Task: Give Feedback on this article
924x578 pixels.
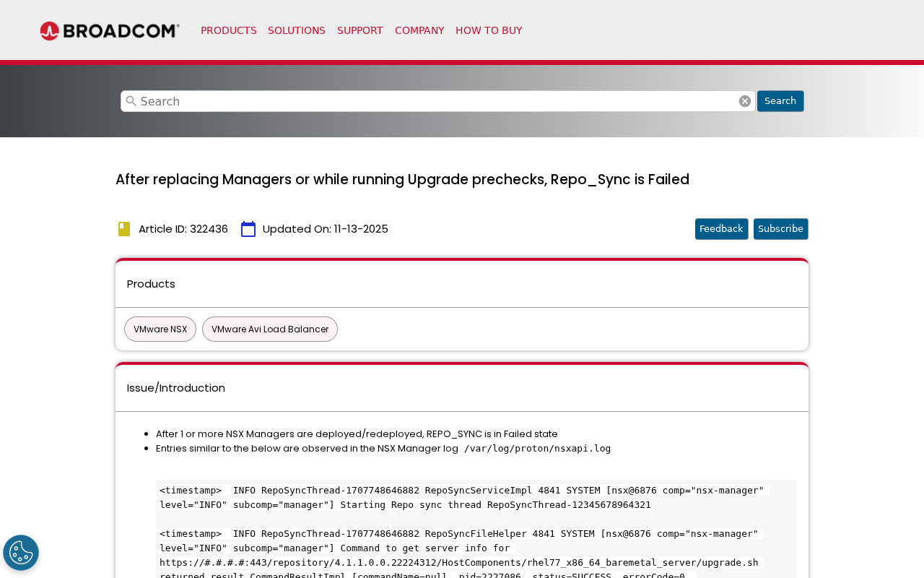Action: (x=721, y=228)
